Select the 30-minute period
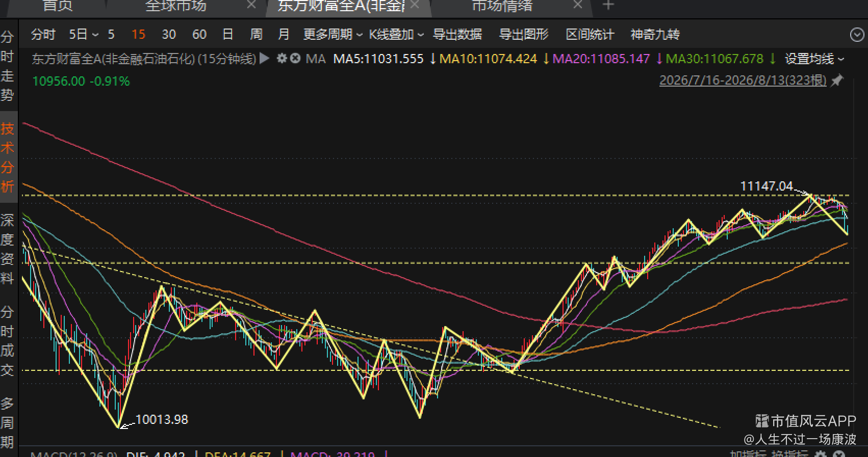Image resolution: width=868 pixels, height=457 pixels. coord(169,35)
